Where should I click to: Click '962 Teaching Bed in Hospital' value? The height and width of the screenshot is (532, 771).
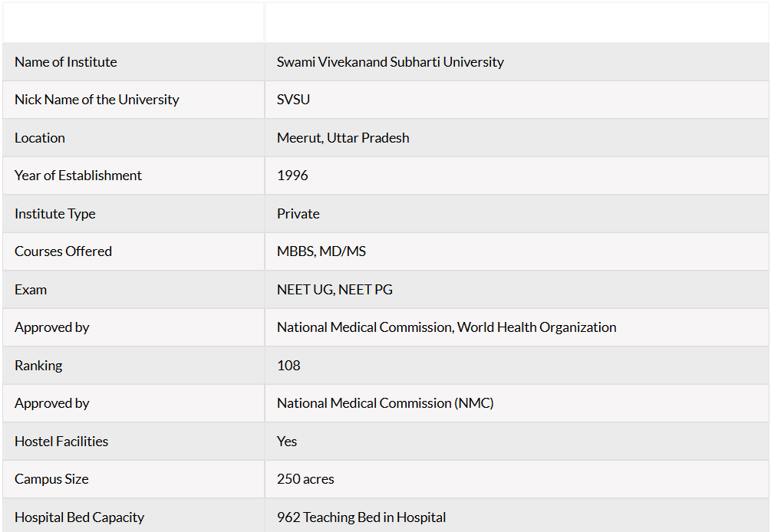click(361, 517)
